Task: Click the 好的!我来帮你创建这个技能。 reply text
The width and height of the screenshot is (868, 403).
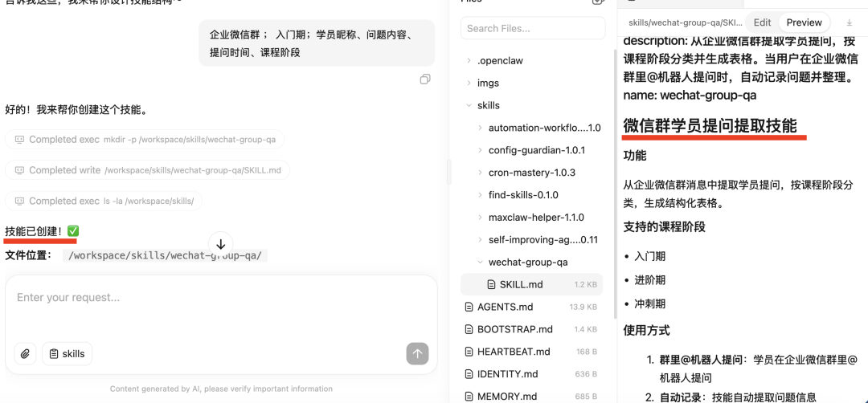Action: pos(77,110)
